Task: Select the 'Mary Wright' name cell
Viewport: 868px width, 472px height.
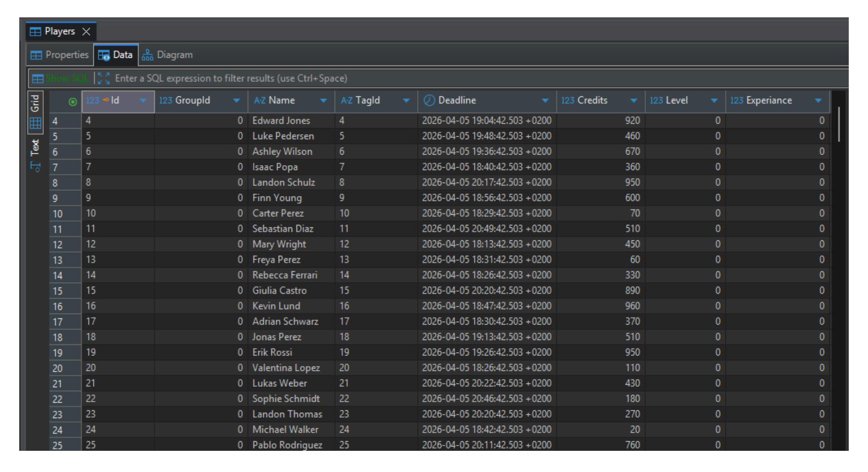Action: pyautogui.click(x=292, y=244)
